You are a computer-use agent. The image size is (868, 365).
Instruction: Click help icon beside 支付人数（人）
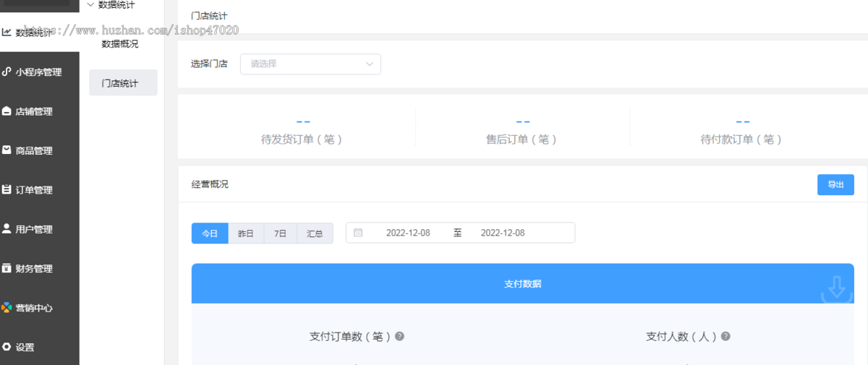pyautogui.click(x=726, y=336)
